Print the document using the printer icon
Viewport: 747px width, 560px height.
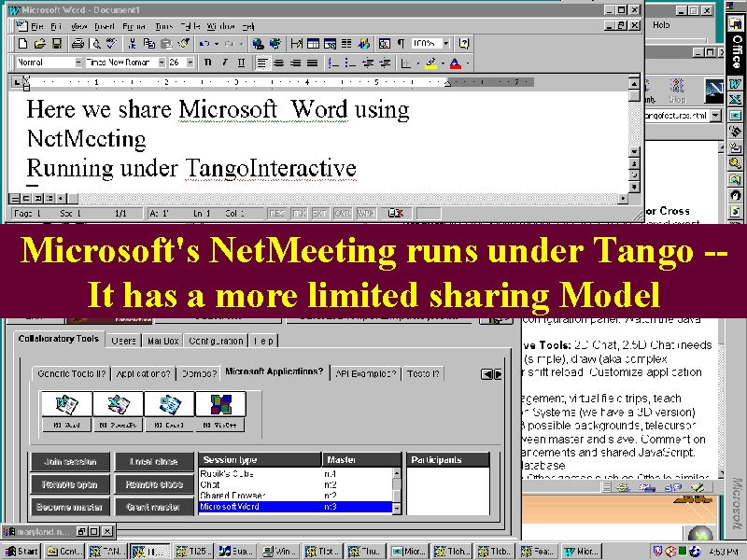coord(78,44)
